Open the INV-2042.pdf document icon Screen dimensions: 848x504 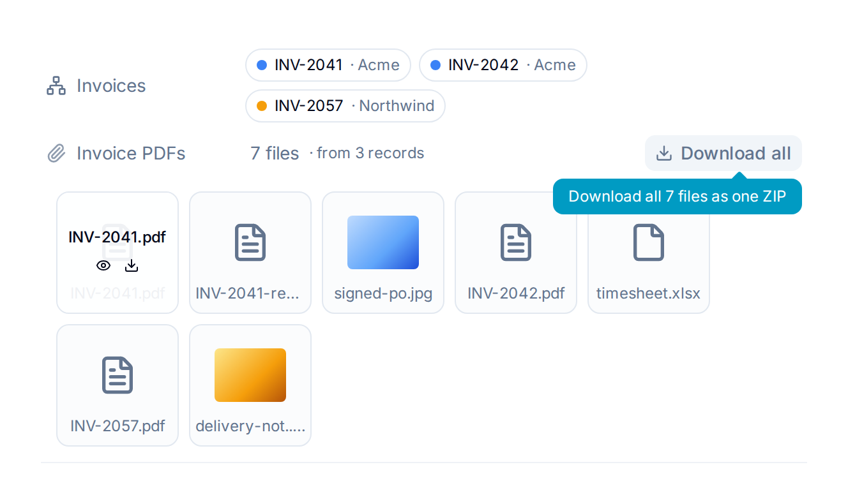(x=516, y=242)
